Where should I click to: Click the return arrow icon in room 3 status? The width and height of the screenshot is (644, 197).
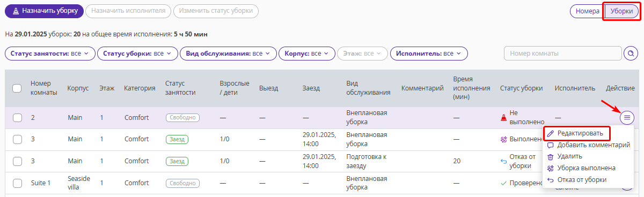tap(503, 161)
